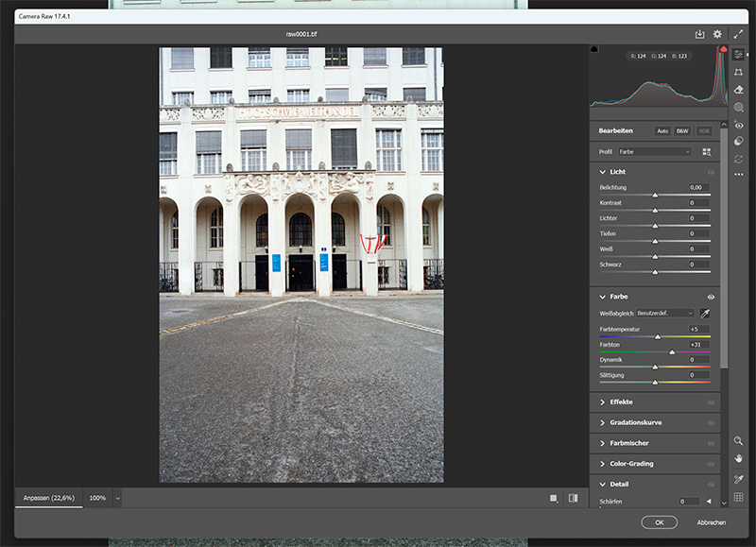
Task: Toggle the shadow clipping warning
Action: tap(594, 49)
